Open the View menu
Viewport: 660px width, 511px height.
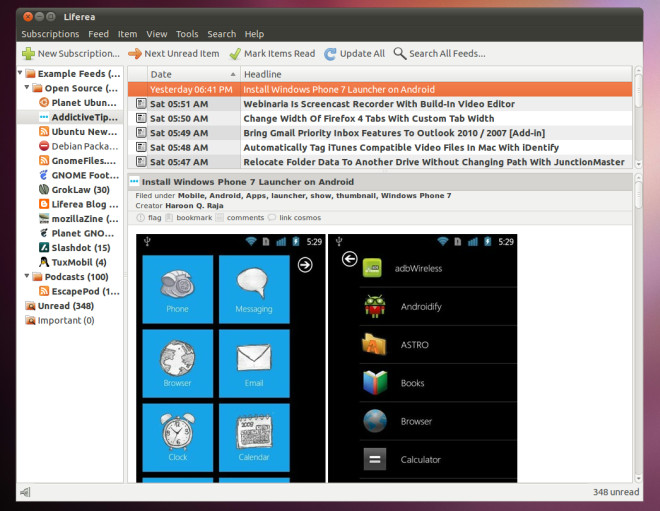157,34
